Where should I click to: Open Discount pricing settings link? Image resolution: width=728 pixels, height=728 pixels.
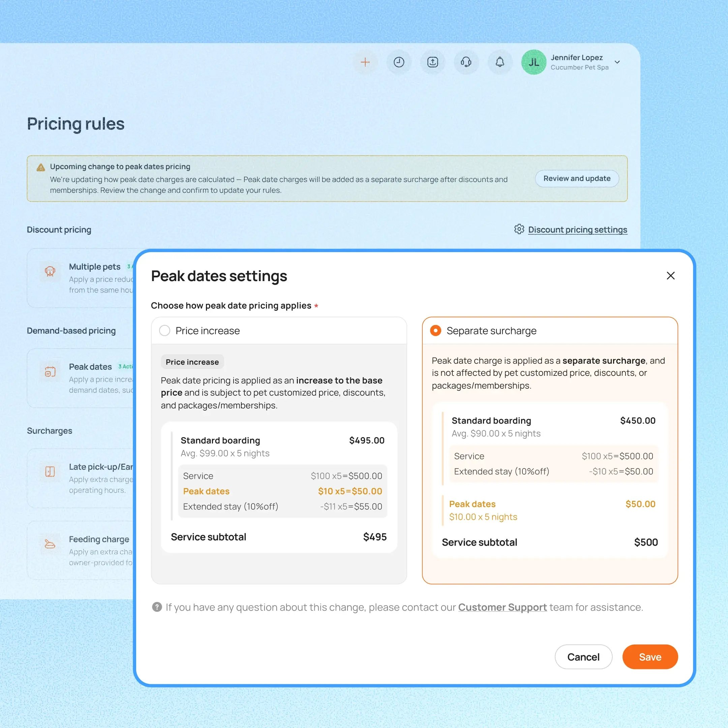577,230
